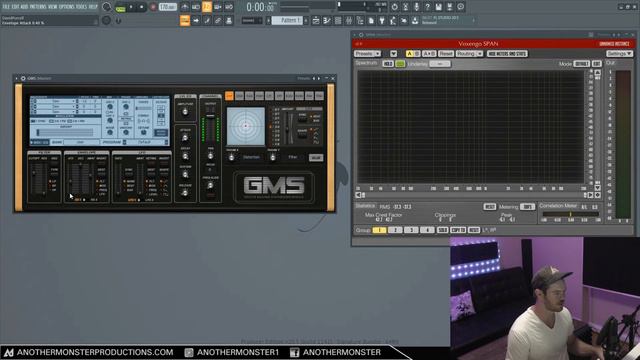
Task: Toggle the orange highlighted top toolbar icon
Action: coord(207,7)
